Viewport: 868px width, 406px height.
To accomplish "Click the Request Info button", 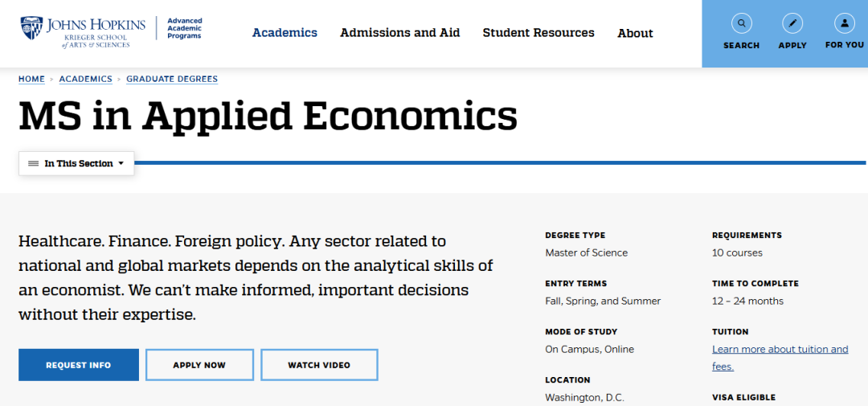I will pos(79,365).
